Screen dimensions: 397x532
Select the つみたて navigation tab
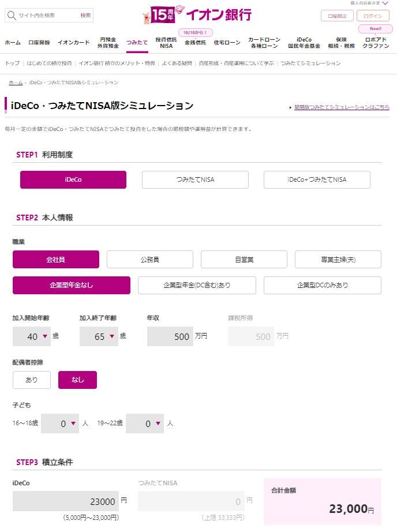click(137, 43)
